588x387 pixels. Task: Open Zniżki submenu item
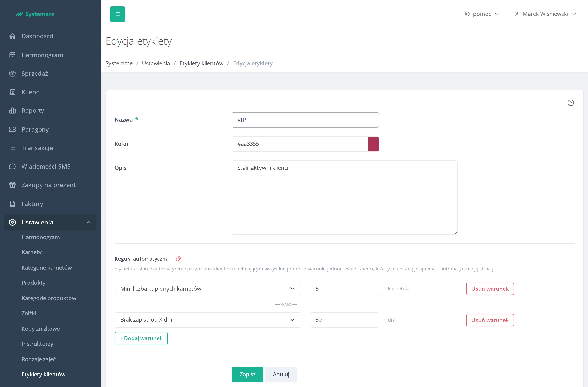(x=29, y=313)
